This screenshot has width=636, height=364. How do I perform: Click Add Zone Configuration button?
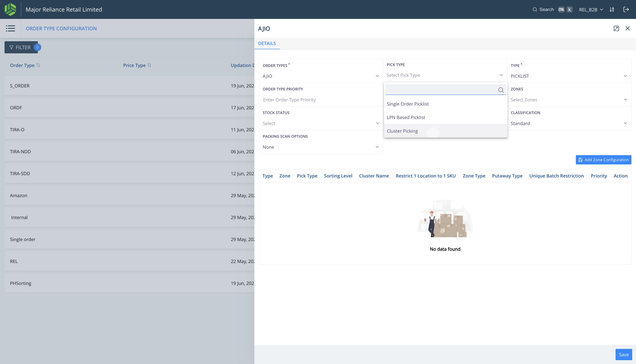(x=603, y=160)
